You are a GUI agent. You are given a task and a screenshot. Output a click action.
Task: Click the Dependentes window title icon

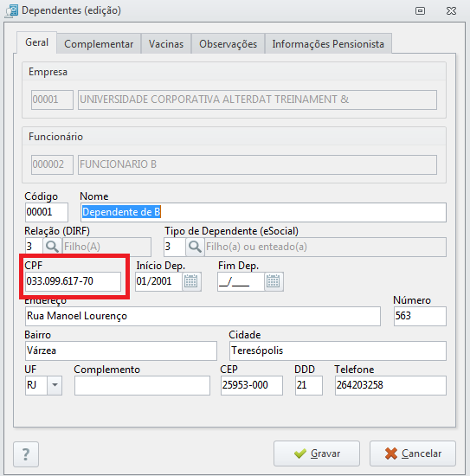[x=12, y=11]
